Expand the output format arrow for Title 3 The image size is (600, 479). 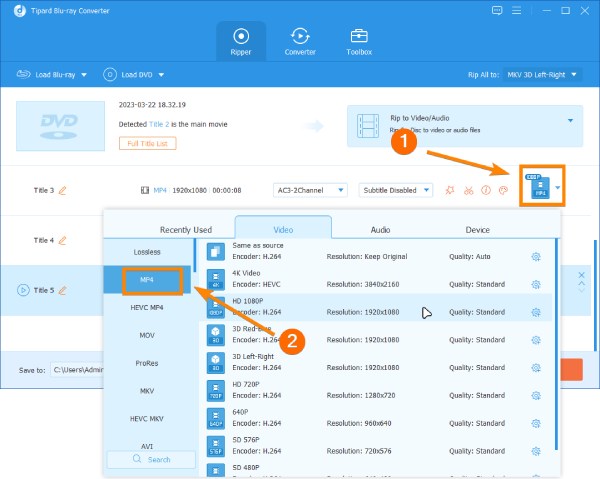point(558,187)
